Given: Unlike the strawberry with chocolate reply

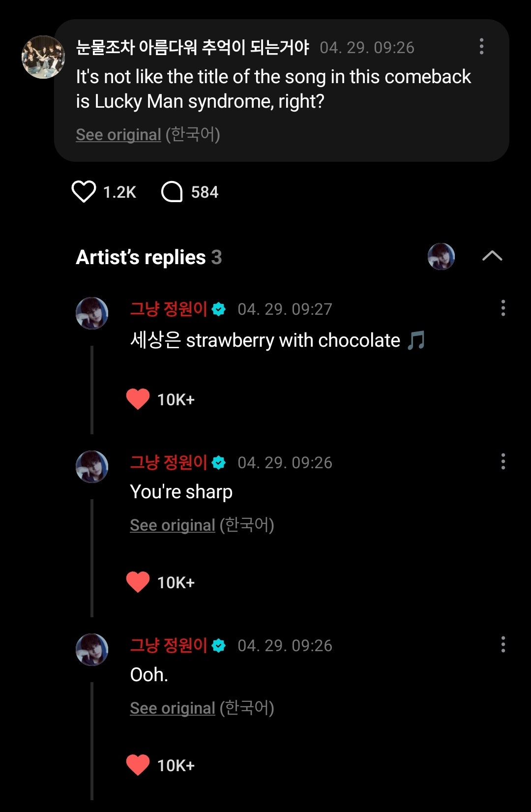Looking at the screenshot, I should click(x=138, y=399).
